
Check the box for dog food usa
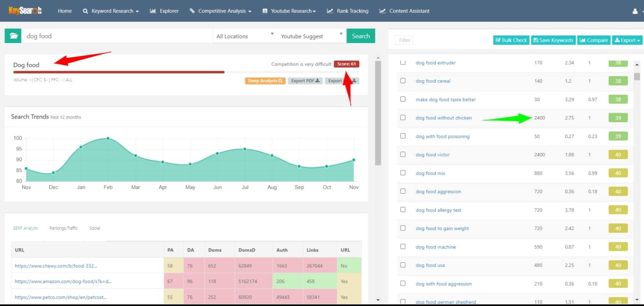coord(403,265)
